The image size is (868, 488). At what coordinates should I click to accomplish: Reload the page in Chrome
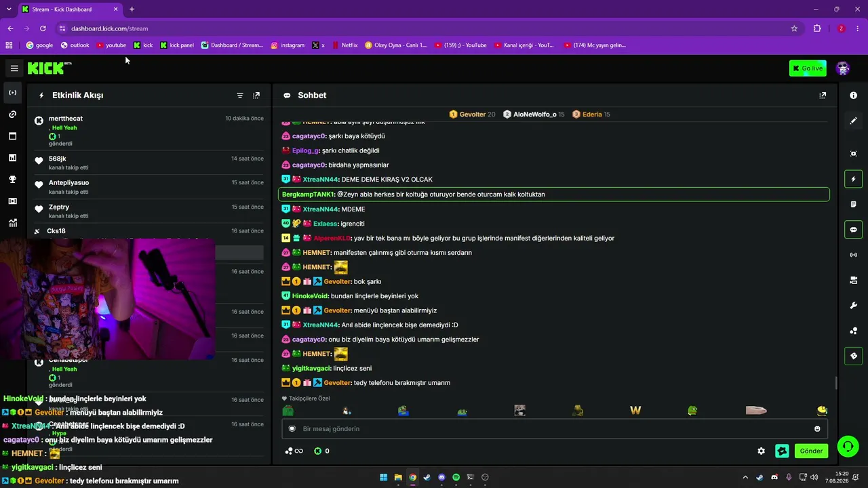pyautogui.click(x=43, y=28)
